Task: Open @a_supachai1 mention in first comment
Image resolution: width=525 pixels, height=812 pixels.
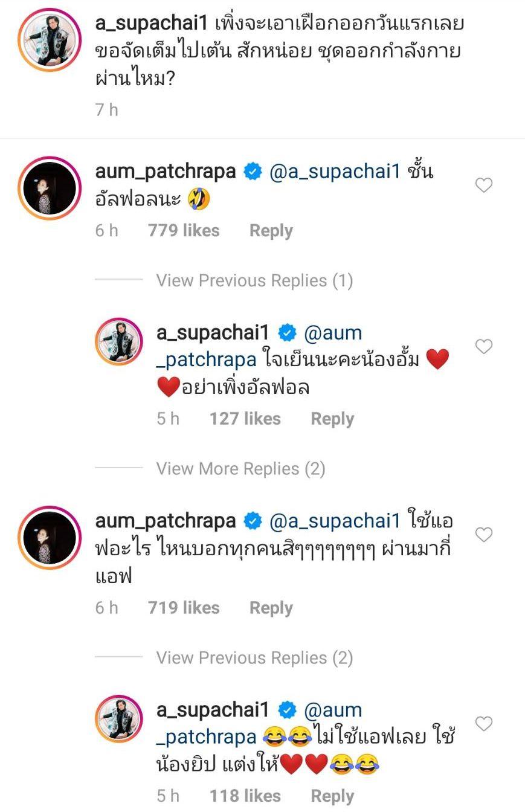Action: pyautogui.click(x=335, y=172)
